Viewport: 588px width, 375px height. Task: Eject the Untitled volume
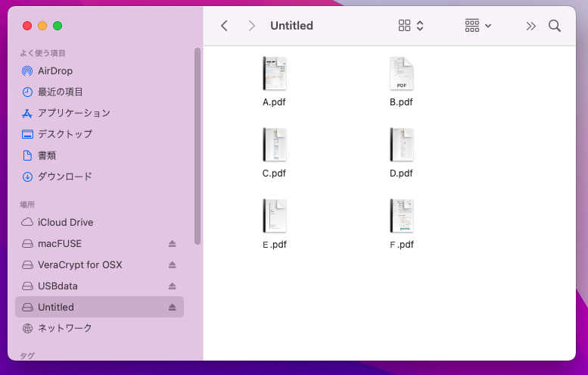[172, 308]
